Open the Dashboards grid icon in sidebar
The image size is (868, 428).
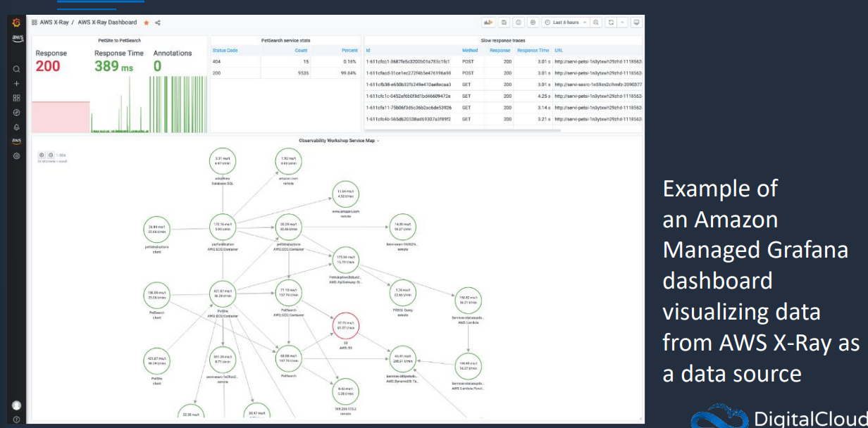coord(16,98)
